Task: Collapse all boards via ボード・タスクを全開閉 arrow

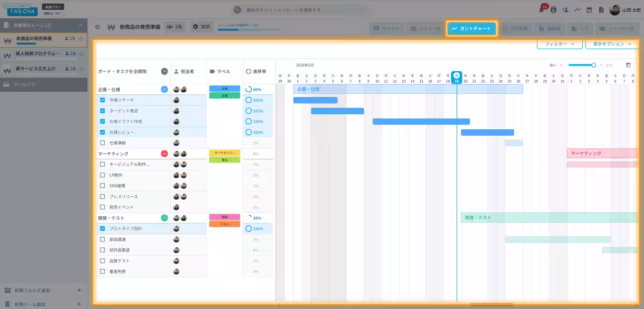Action: point(164,71)
